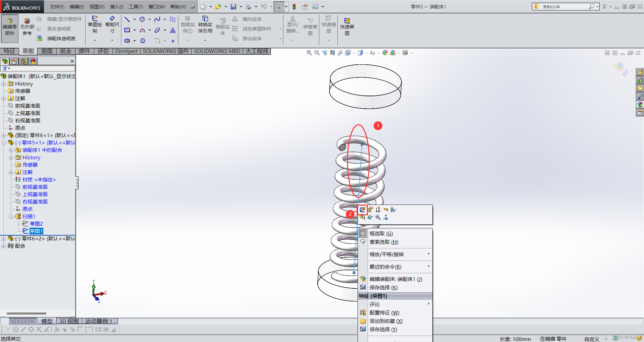Select the Circle sketch tool
644x342 pixels.
(x=142, y=19)
